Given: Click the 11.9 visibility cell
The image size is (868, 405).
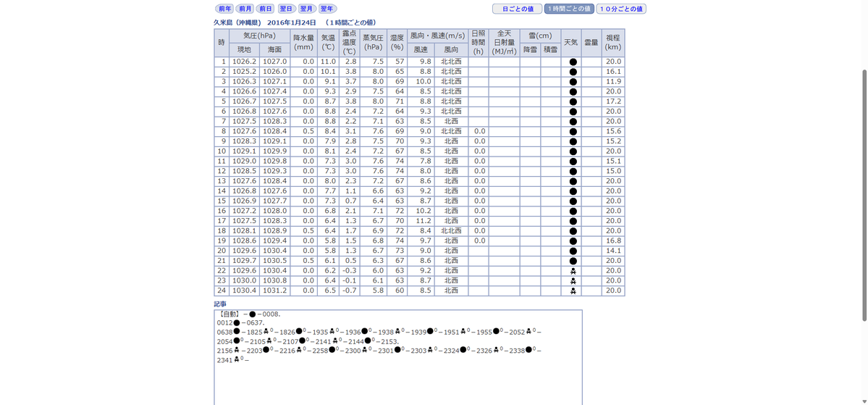Looking at the screenshot, I should pos(613,81).
